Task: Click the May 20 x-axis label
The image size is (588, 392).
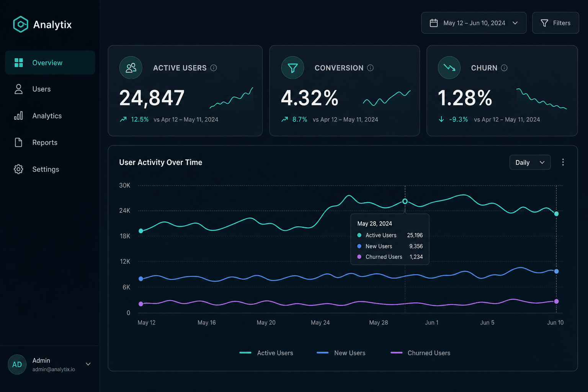Action: click(x=266, y=323)
